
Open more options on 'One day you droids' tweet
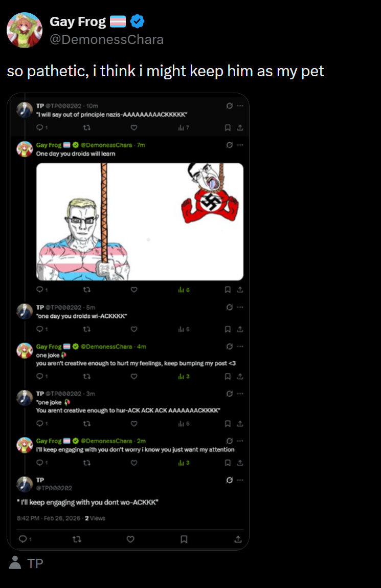[240, 145]
